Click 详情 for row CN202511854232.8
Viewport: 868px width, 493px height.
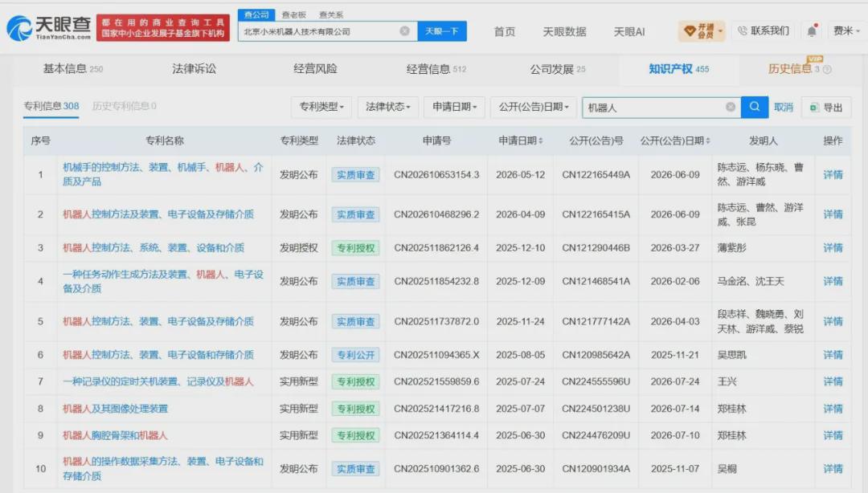(x=833, y=281)
